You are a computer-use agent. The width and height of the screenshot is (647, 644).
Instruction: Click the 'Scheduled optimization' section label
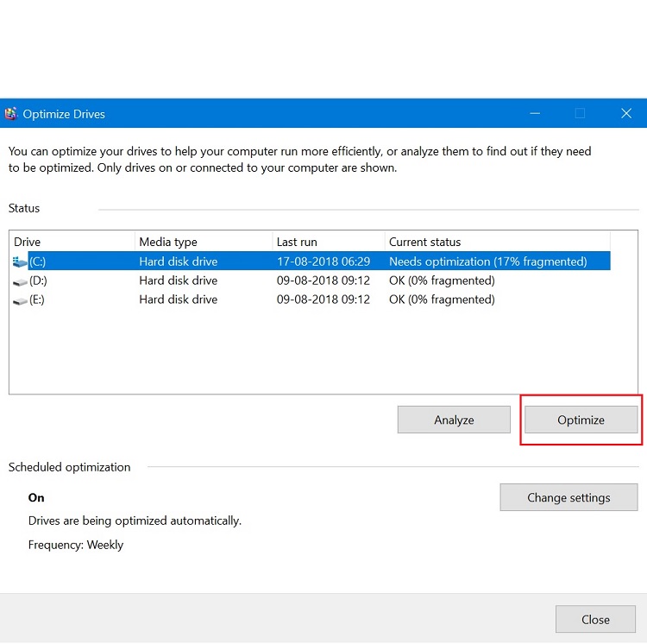[69, 467]
